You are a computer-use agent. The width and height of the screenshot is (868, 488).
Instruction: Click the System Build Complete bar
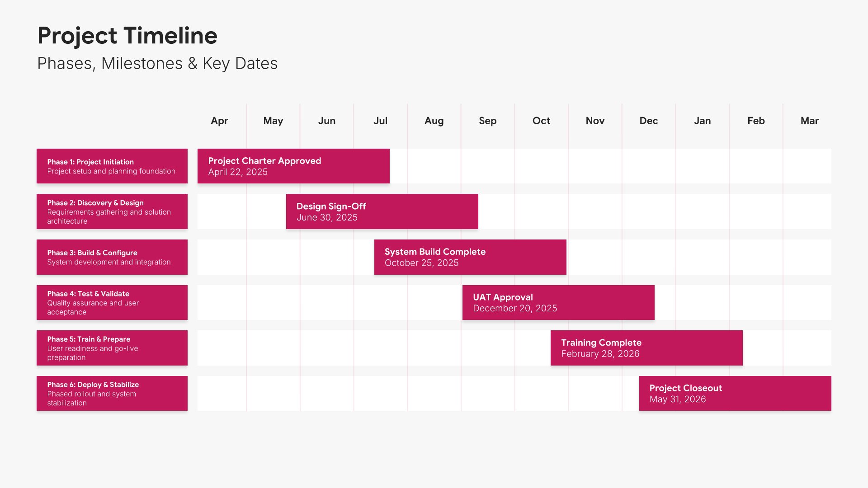pyautogui.click(x=470, y=257)
